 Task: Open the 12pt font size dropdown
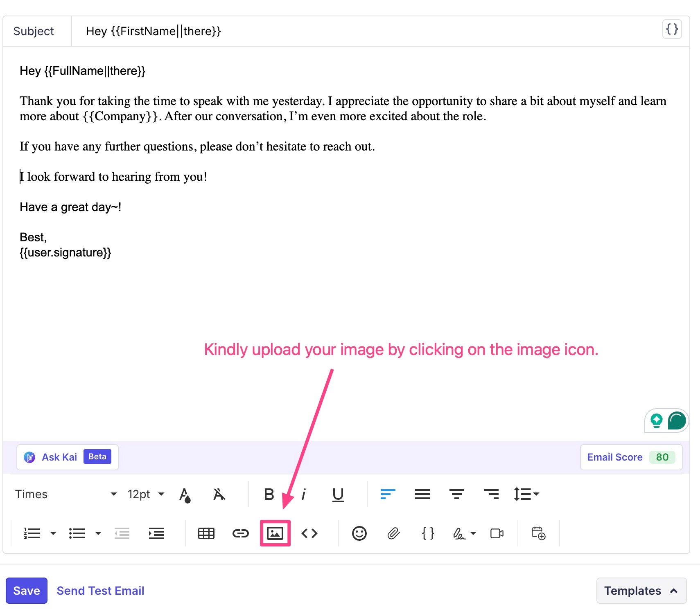click(x=146, y=495)
